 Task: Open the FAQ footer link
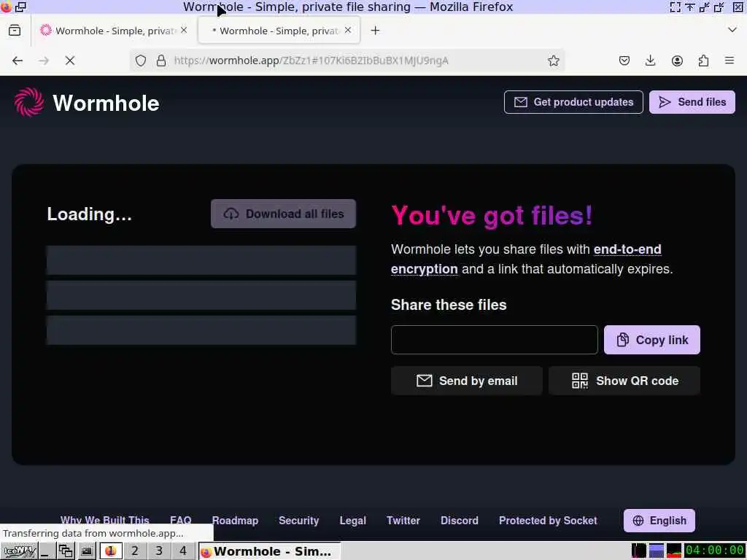pyautogui.click(x=181, y=521)
